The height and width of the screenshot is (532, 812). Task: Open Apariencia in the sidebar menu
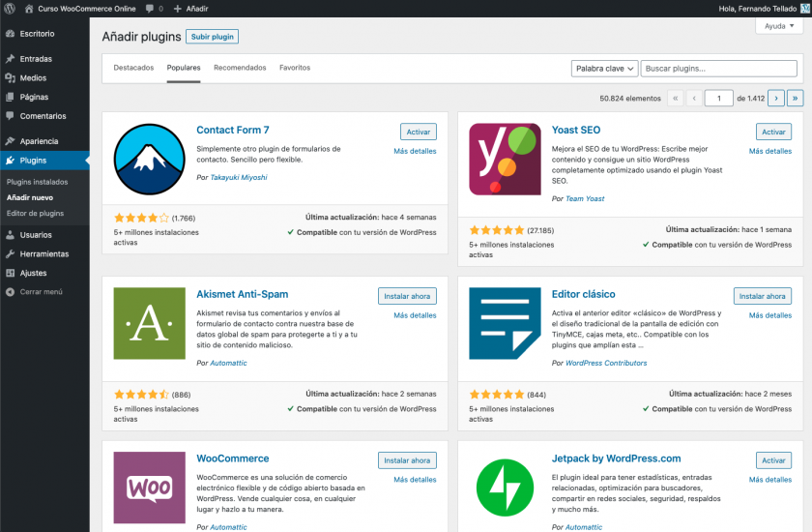tap(39, 141)
